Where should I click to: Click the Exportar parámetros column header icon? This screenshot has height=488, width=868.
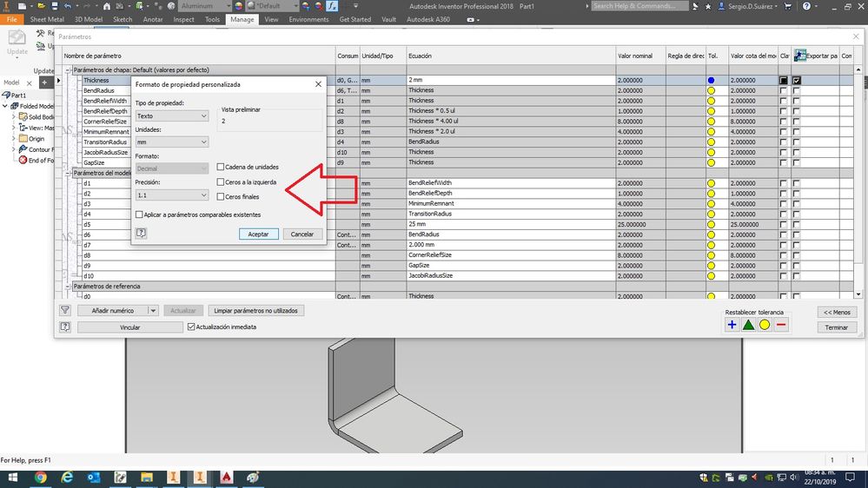click(x=800, y=56)
